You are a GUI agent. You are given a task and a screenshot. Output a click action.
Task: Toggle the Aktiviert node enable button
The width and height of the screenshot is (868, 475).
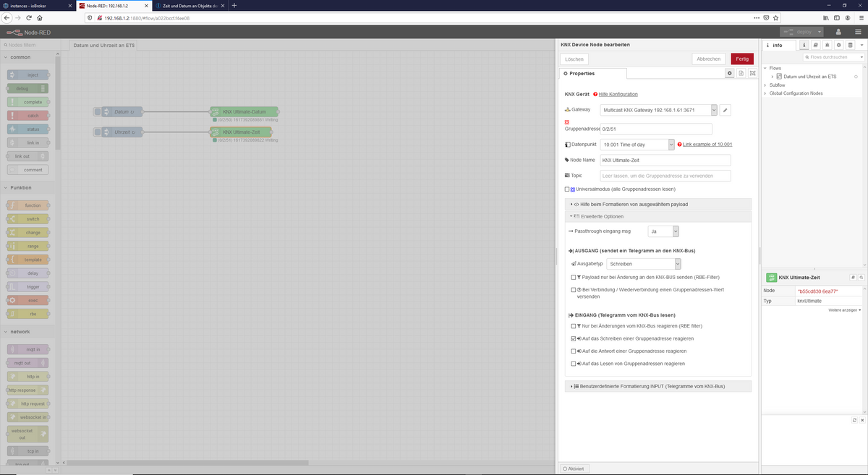[x=573, y=468]
